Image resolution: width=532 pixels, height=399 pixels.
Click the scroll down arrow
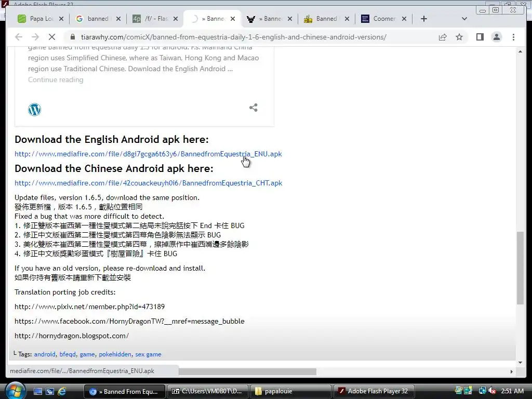520,362
